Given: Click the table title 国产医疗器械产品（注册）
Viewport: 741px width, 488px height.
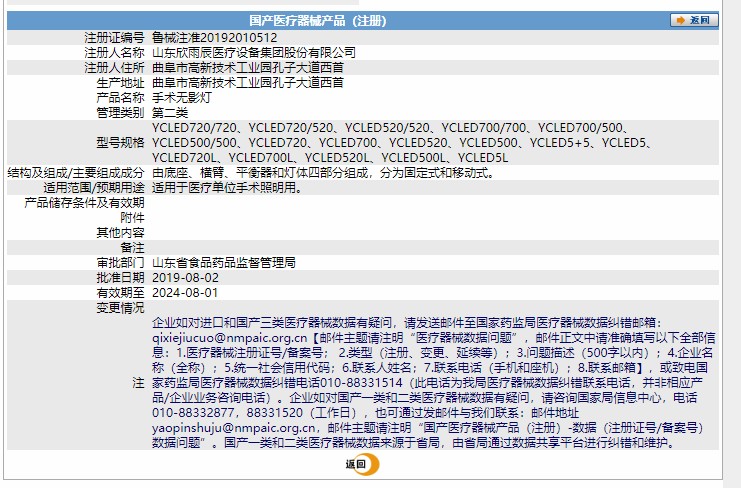Looking at the screenshot, I should [318, 21].
